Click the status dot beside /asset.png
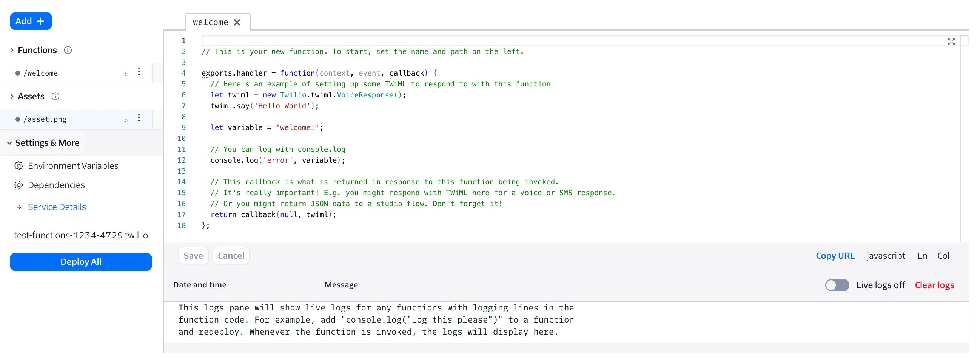The image size is (980, 358). 17,119
